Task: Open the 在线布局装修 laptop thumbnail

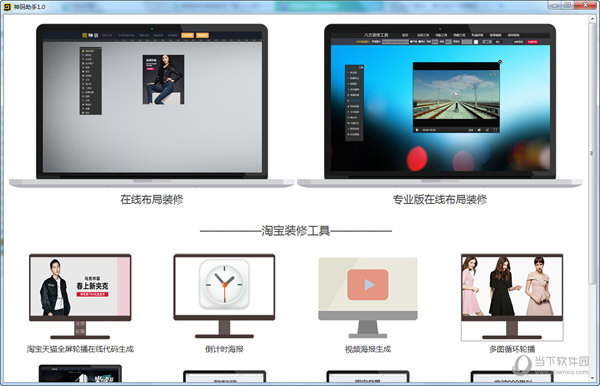Action: tap(152, 106)
